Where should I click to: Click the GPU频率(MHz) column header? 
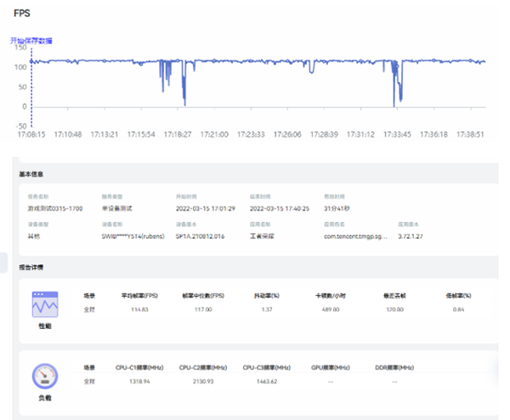click(x=330, y=366)
